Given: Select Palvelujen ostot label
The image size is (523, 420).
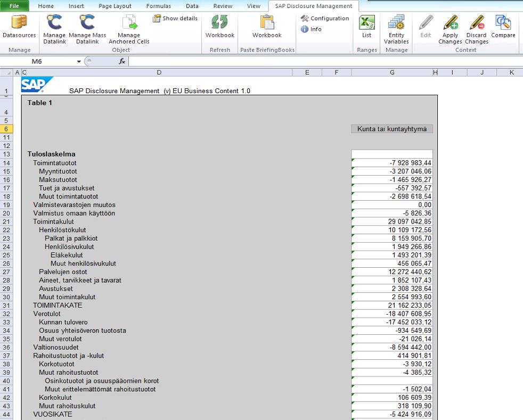Looking at the screenshot, I should click(63, 272).
